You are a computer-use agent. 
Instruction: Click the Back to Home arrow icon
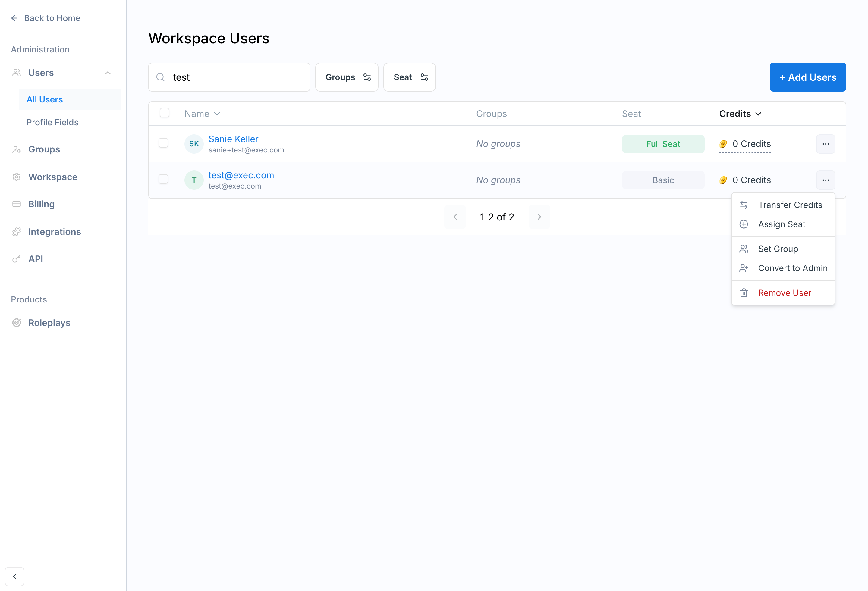(14, 18)
